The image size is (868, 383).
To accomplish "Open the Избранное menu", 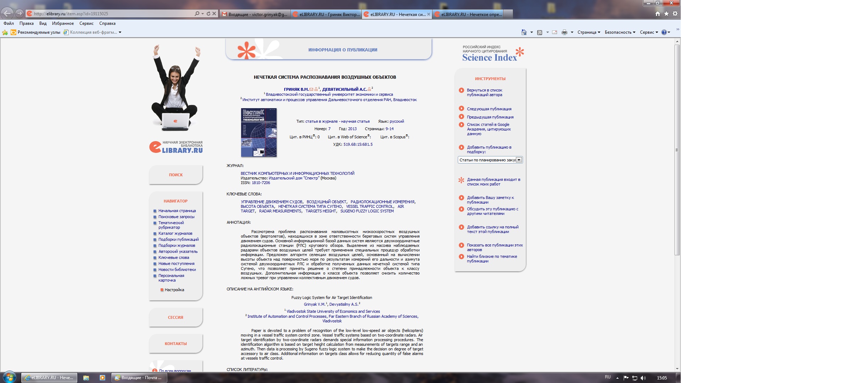I will coord(63,23).
